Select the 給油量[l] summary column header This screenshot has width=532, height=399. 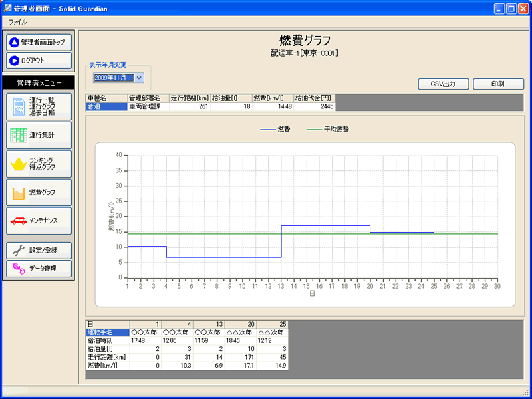(x=231, y=98)
